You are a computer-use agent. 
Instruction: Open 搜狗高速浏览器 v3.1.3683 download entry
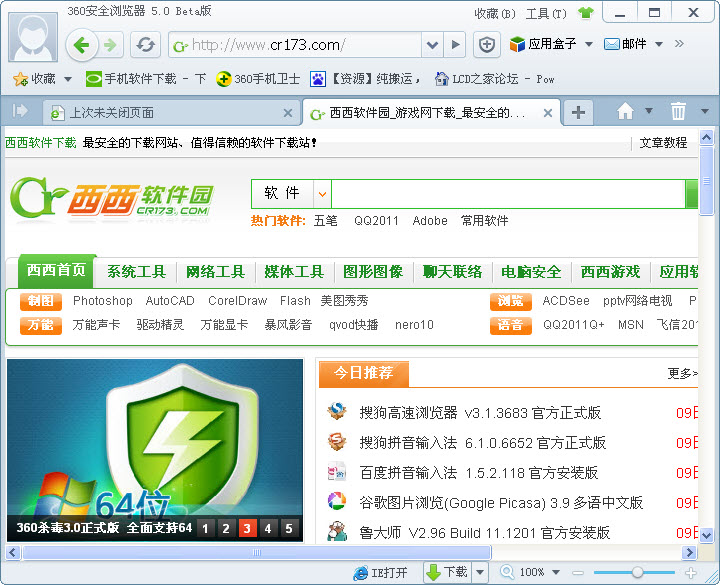(x=480, y=413)
